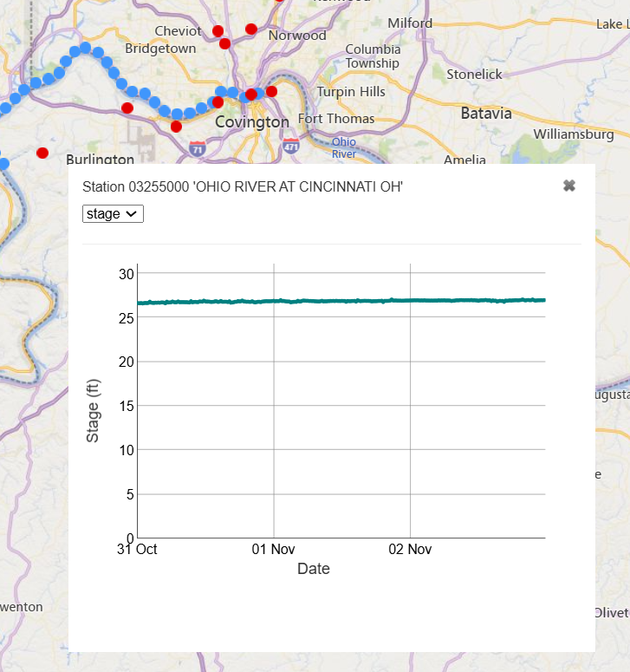Click the isolated red marker south of Bridgetown

[127, 108]
